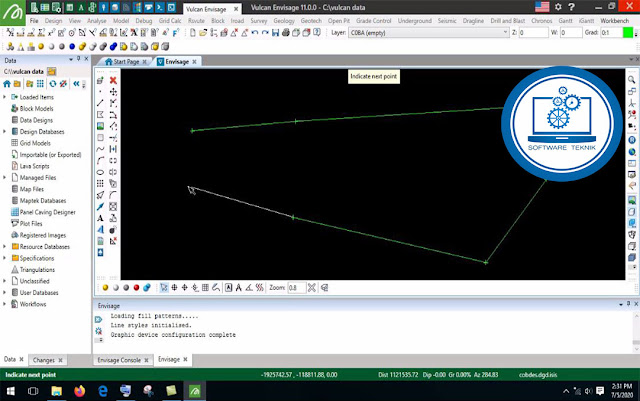Select the move four-arrow tool beside the point tool
Image resolution: width=640 pixels, height=401 pixels.
(x=113, y=91)
